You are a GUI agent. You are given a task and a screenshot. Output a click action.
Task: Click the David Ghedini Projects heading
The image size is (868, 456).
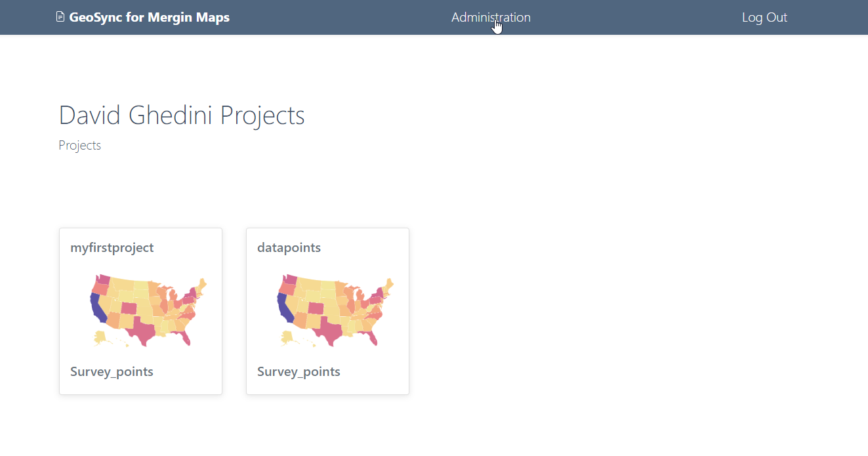click(182, 115)
